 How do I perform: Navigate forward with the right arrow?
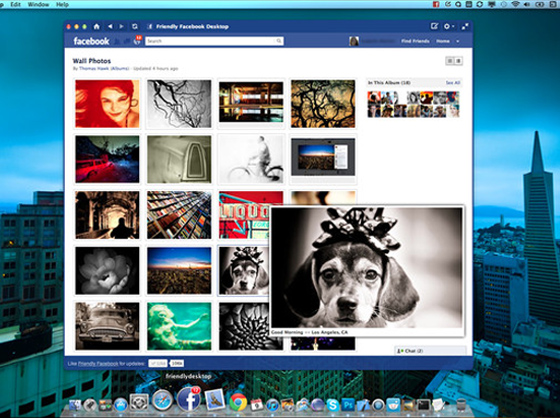(121, 26)
